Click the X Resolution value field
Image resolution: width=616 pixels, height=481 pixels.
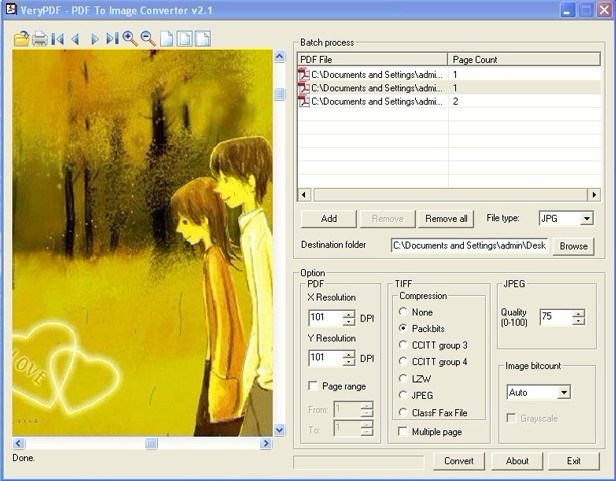[x=326, y=318]
